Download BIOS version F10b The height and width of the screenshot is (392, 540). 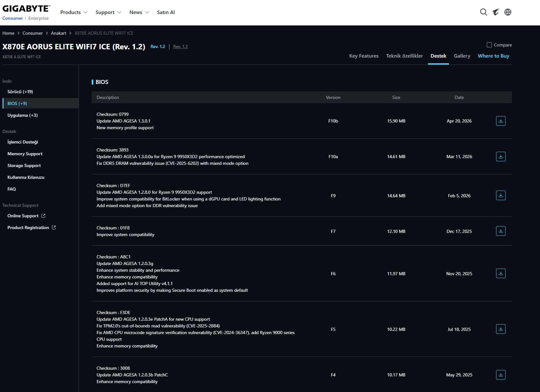pos(501,121)
